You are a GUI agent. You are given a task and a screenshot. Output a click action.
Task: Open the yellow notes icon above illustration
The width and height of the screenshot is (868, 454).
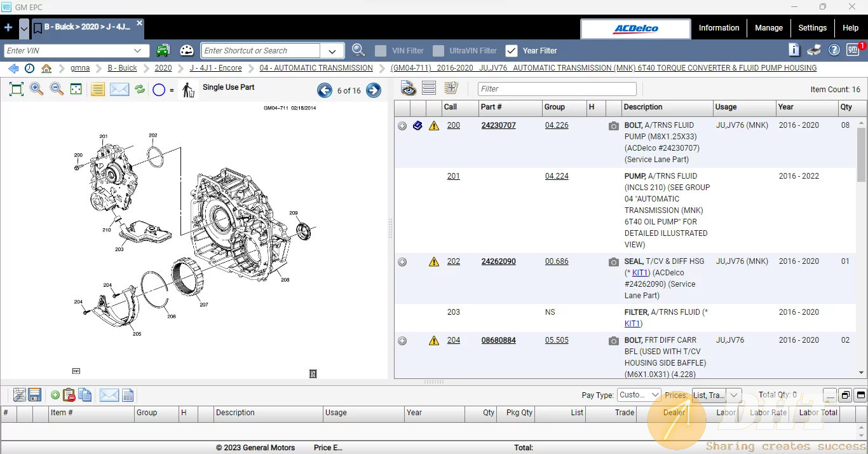98,90
